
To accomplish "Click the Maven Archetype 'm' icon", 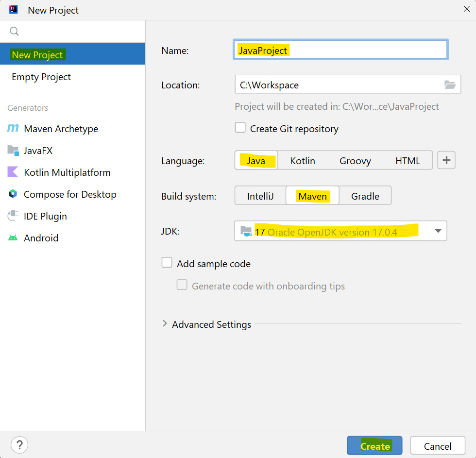I will 13,128.
